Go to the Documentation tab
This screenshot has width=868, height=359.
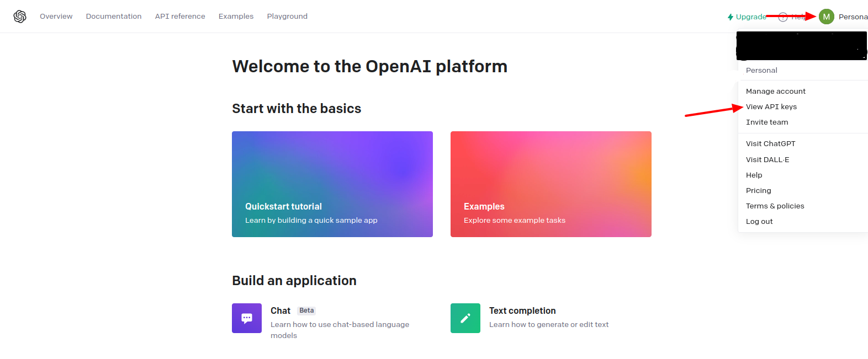tap(114, 17)
